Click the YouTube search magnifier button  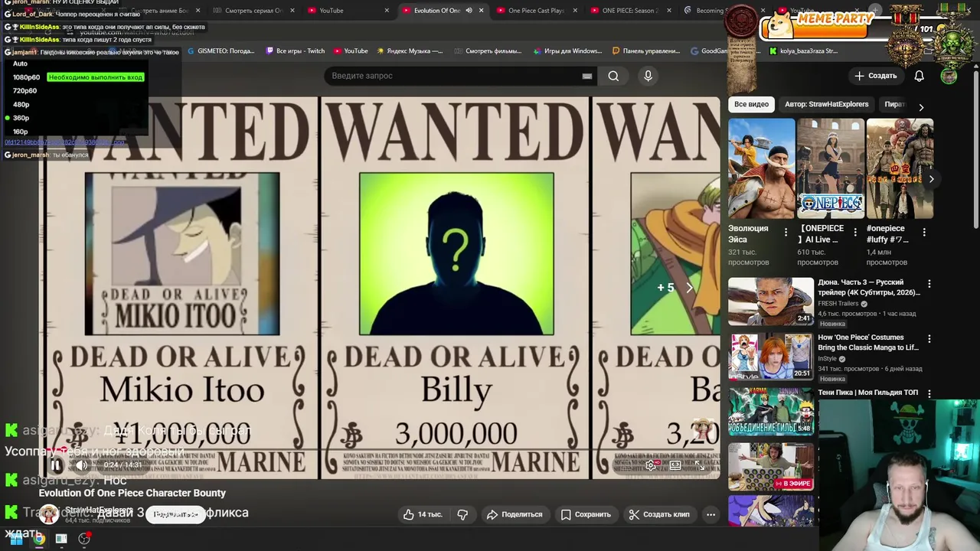click(x=613, y=76)
